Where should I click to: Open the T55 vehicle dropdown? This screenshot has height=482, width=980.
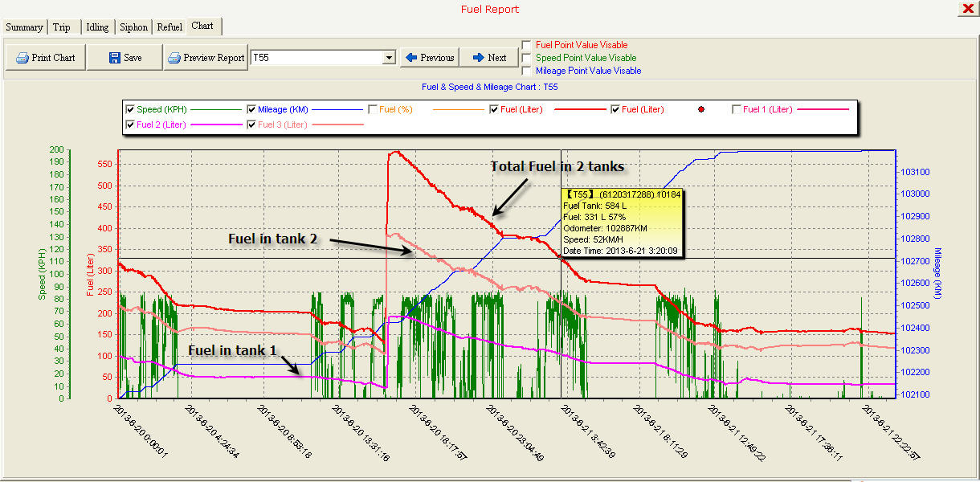pos(389,58)
